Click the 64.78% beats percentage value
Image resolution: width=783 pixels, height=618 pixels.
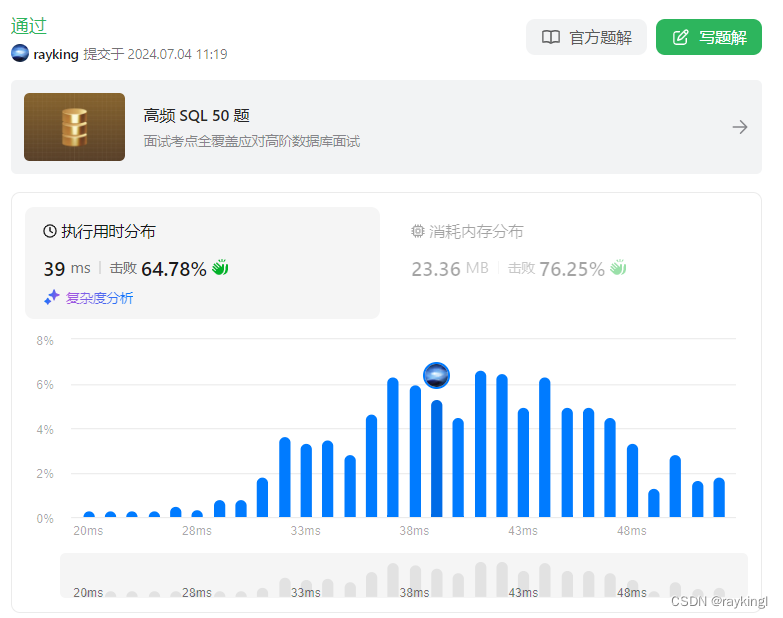(x=174, y=269)
